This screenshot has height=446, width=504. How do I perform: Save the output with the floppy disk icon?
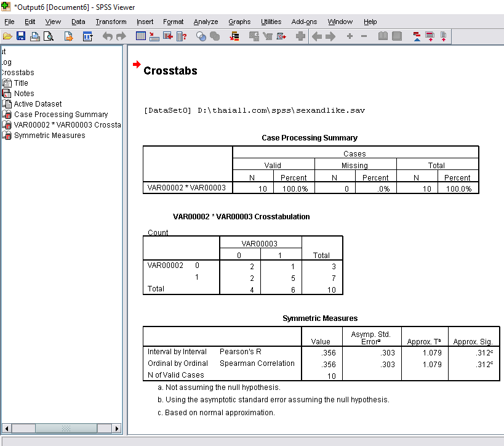21,37
